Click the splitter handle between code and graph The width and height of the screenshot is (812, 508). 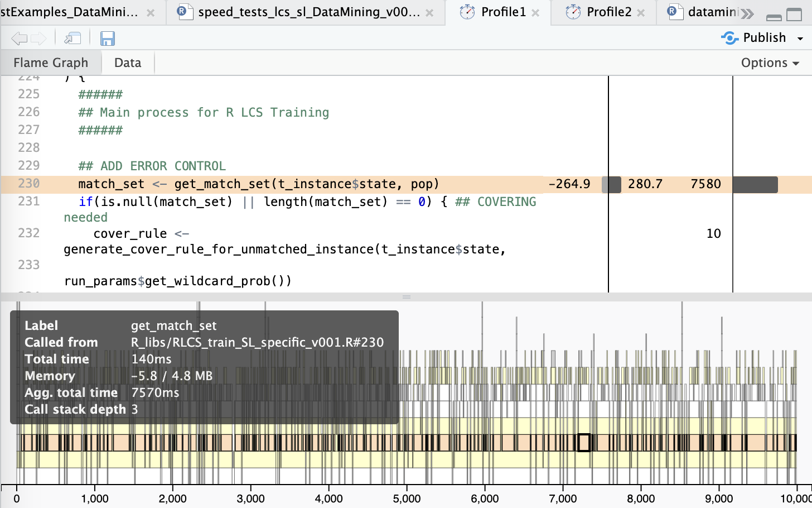(407, 297)
